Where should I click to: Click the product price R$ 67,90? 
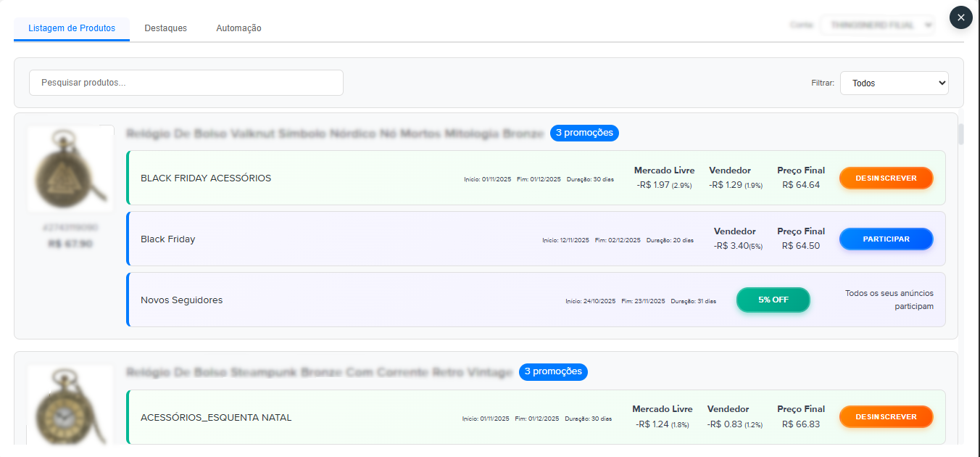pos(70,243)
